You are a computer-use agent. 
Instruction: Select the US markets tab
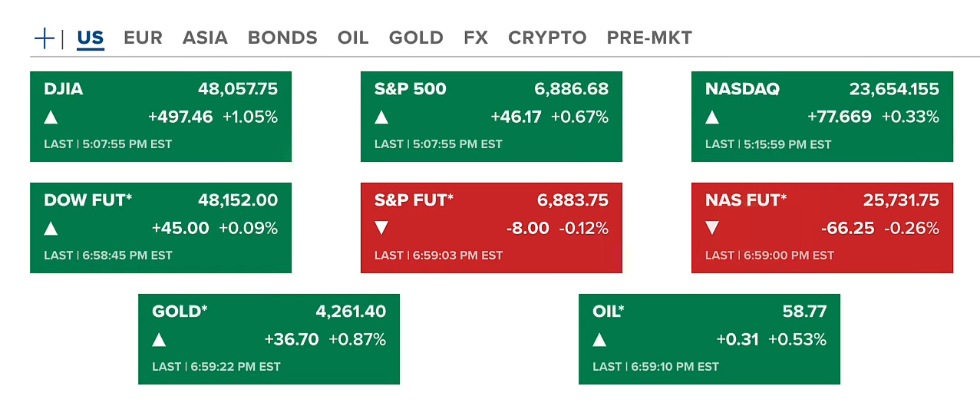click(x=91, y=38)
